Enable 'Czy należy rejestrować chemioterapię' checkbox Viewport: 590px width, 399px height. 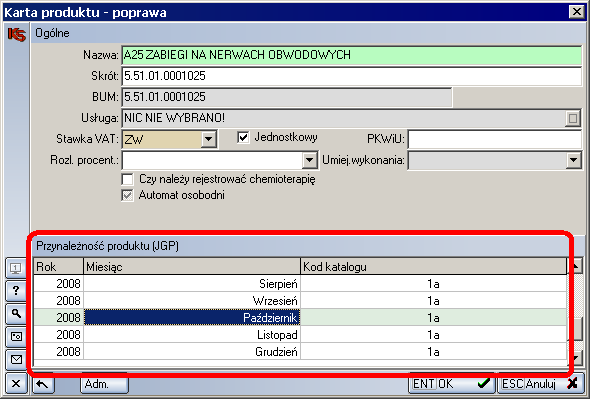(127, 179)
